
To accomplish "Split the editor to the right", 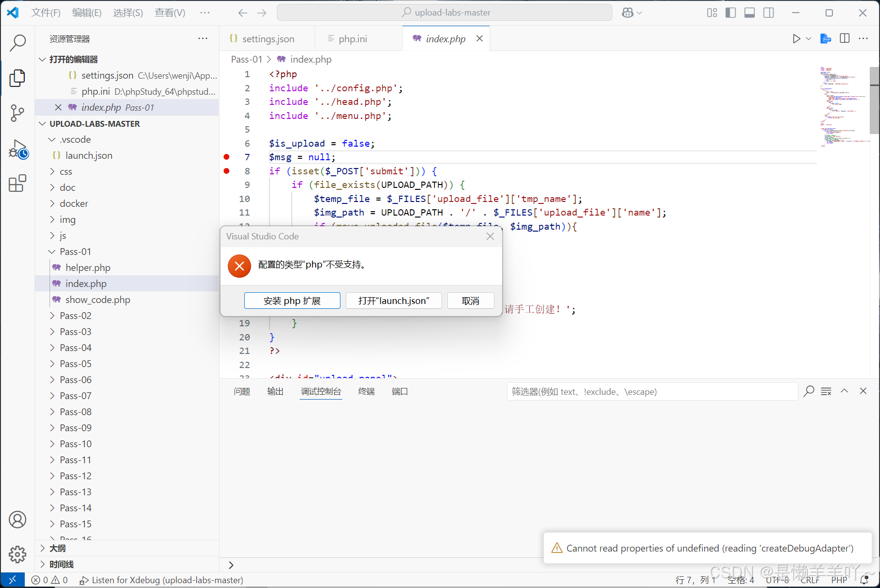I will coord(845,38).
